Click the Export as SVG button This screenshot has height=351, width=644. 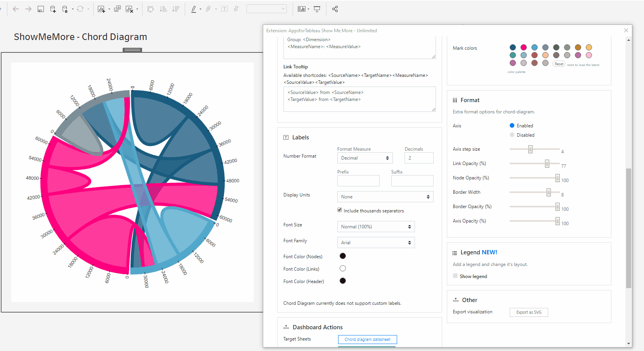529,312
